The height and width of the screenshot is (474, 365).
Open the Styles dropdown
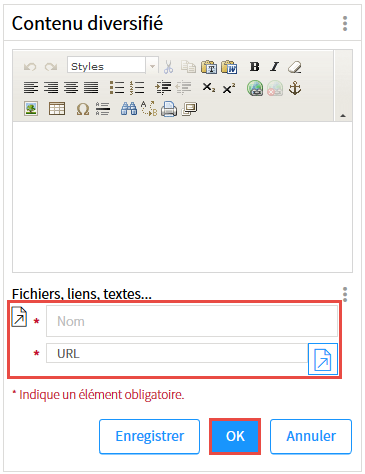pyautogui.click(x=113, y=66)
